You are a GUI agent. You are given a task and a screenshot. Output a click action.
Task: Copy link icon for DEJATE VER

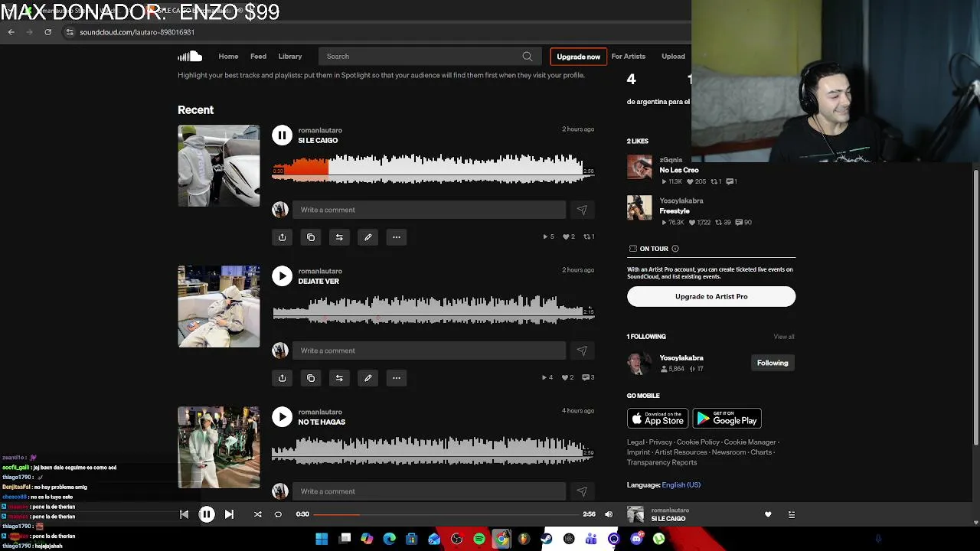(311, 378)
